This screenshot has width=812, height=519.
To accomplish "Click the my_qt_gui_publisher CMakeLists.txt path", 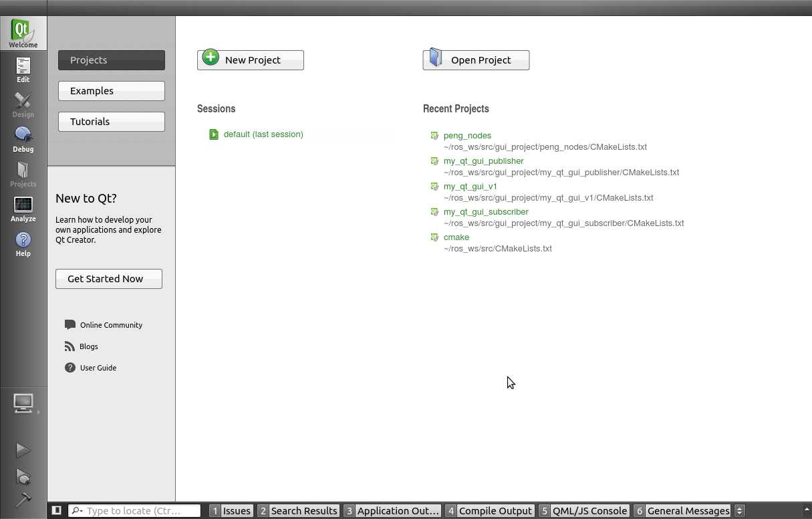I will tap(561, 173).
